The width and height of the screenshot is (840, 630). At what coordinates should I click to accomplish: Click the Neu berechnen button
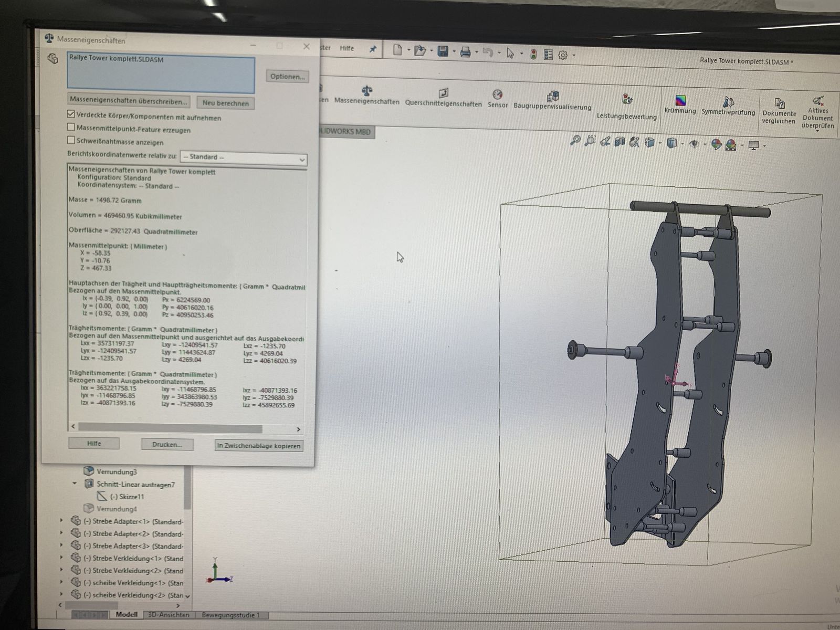point(226,103)
